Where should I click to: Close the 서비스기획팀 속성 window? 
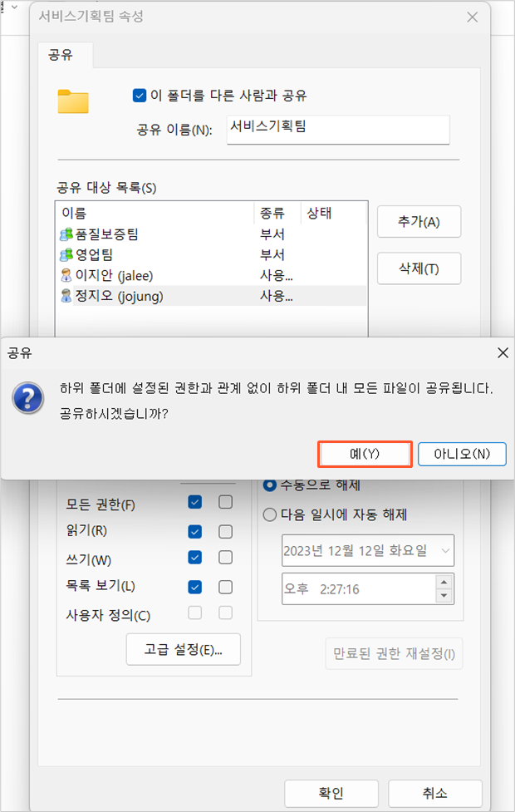point(472,17)
